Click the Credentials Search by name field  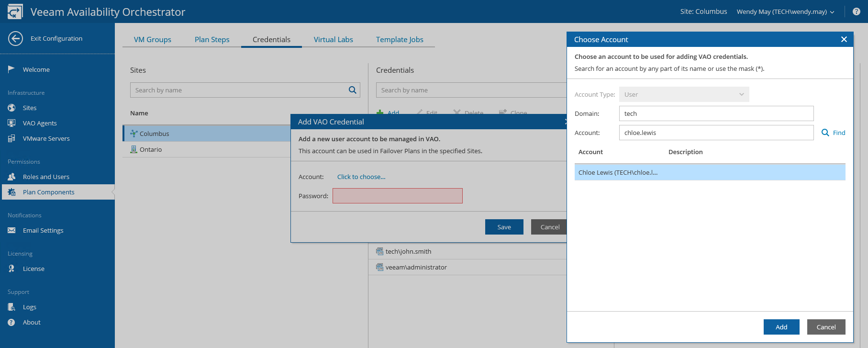[471, 90]
